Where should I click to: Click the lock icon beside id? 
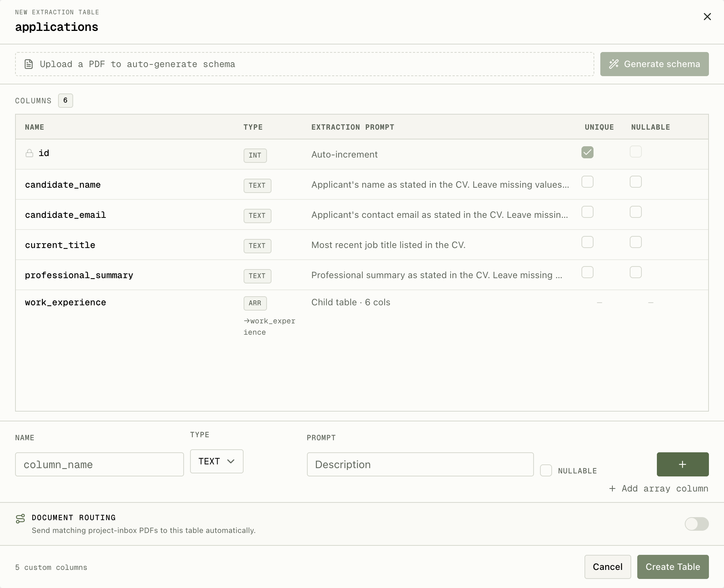coord(29,153)
